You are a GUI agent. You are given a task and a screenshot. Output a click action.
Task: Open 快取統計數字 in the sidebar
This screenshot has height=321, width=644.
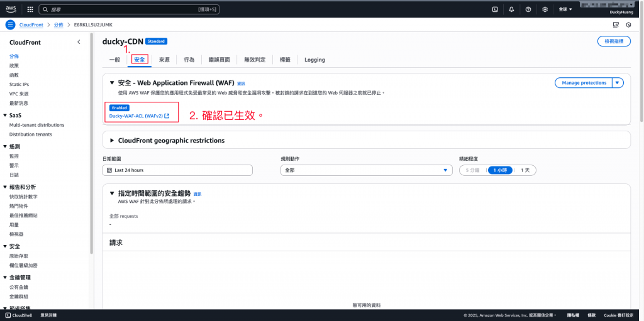[23, 197]
